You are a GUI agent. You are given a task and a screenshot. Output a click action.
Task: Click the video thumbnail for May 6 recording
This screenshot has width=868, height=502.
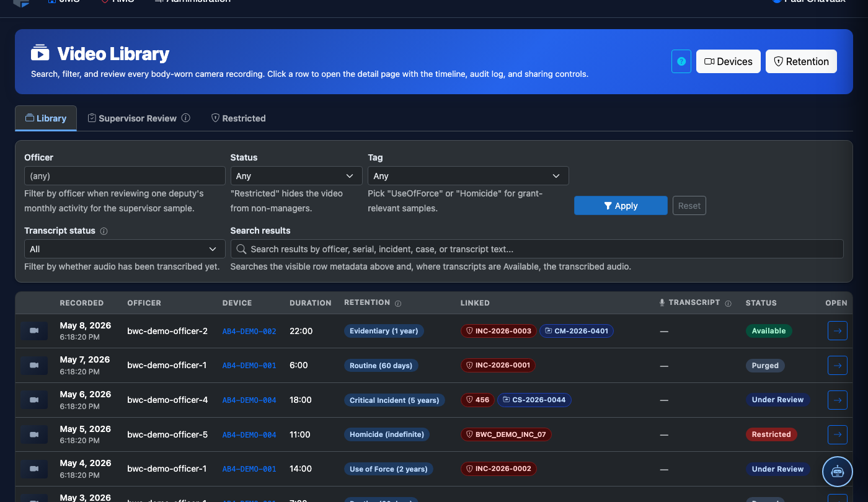click(34, 400)
